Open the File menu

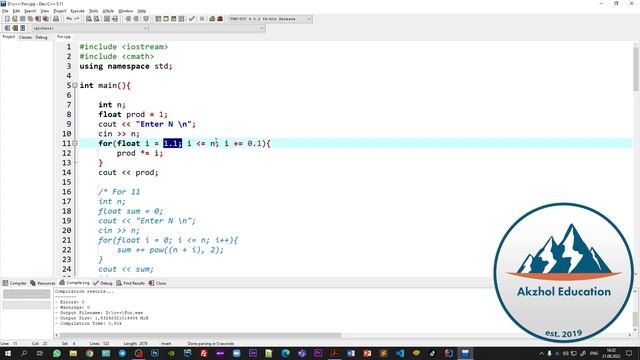coord(5,11)
